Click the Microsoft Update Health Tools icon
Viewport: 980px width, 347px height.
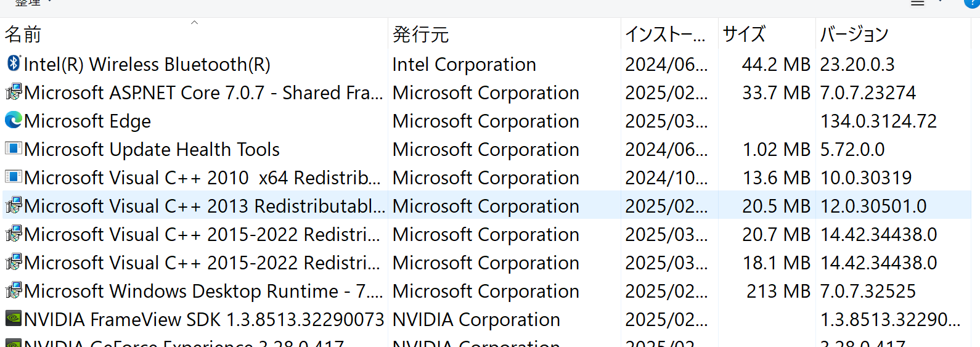coord(14,149)
